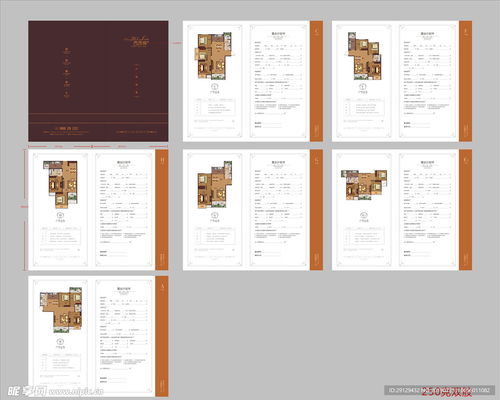The width and height of the screenshot is (500, 400).
Task: Select the wide horizontal floor plan image
Action: pyautogui.click(x=364, y=185)
